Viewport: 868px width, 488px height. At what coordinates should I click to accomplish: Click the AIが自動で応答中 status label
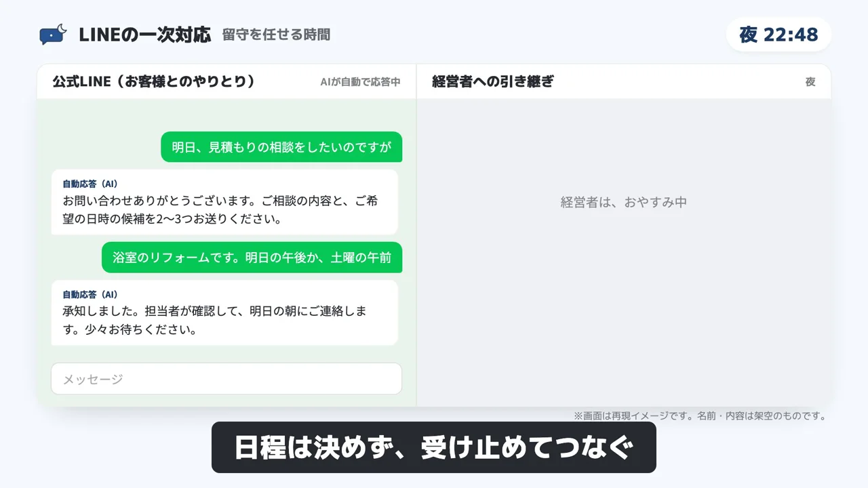(360, 82)
